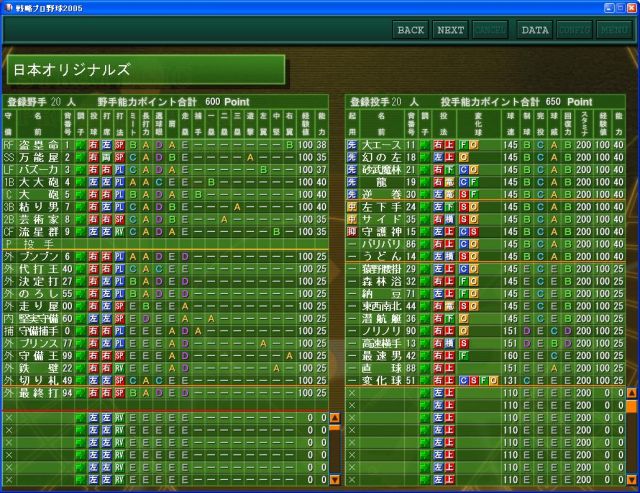This screenshot has height=493, width=640.
Task: Click the pitch form 上 icon for 守護神
Action: (449, 232)
